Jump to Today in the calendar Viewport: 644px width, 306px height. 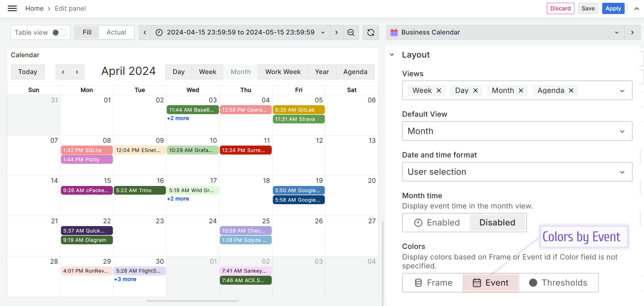pos(28,72)
